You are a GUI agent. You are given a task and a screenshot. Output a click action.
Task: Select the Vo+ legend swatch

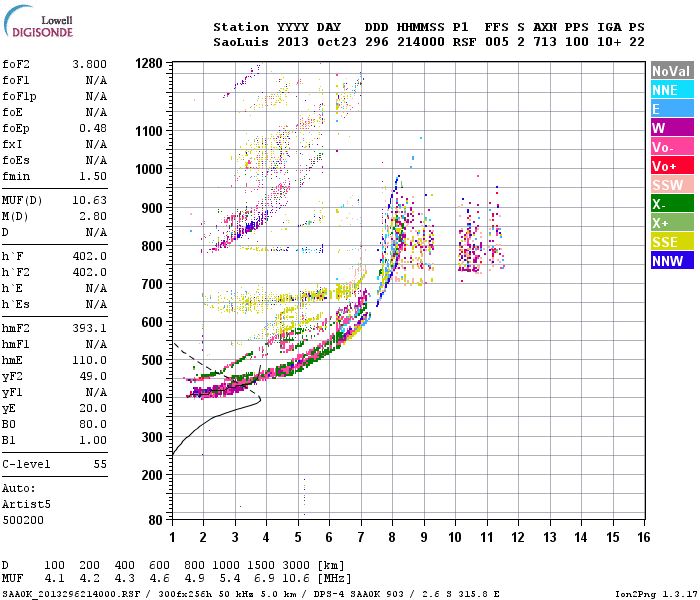coord(672,166)
